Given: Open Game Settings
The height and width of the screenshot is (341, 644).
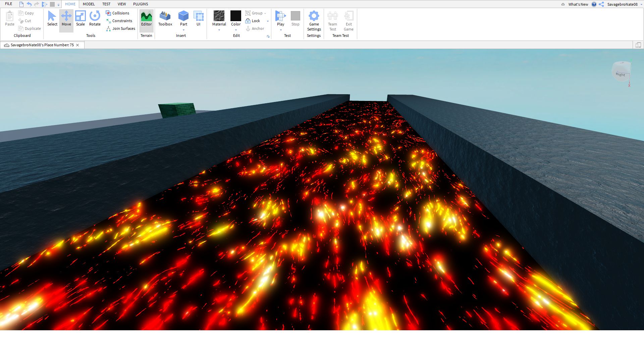Looking at the screenshot, I should [314, 20].
